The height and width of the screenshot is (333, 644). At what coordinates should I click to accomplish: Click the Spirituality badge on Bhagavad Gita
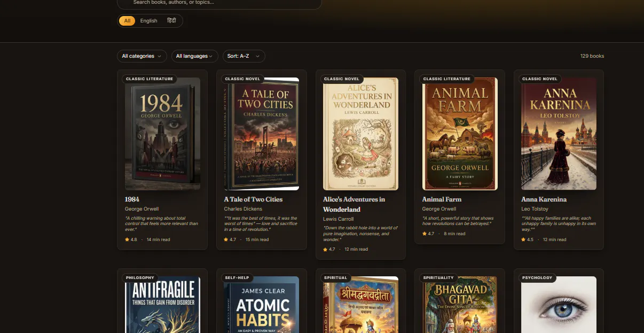438,277
